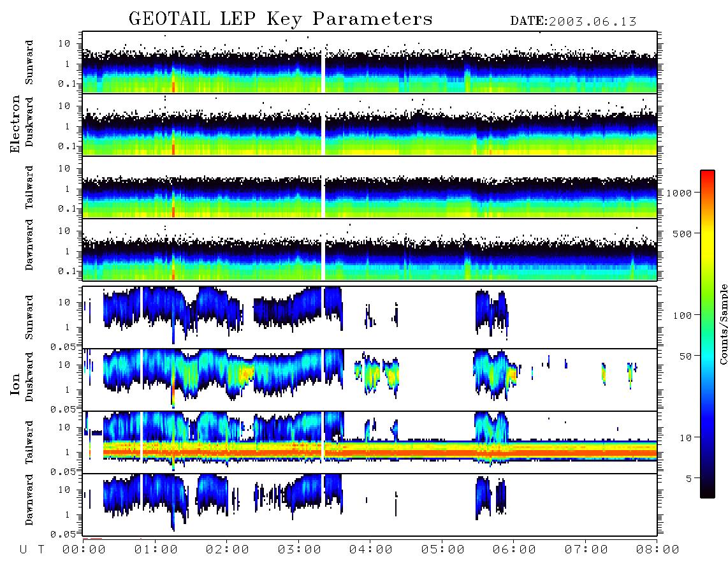
Task: Click the vertical "Ion" group label
Action: (15, 384)
